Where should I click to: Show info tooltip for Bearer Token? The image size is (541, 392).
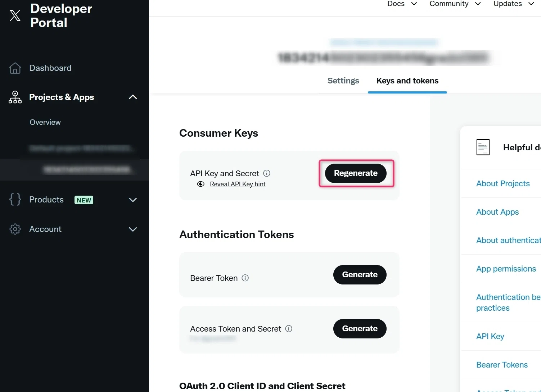[245, 278]
